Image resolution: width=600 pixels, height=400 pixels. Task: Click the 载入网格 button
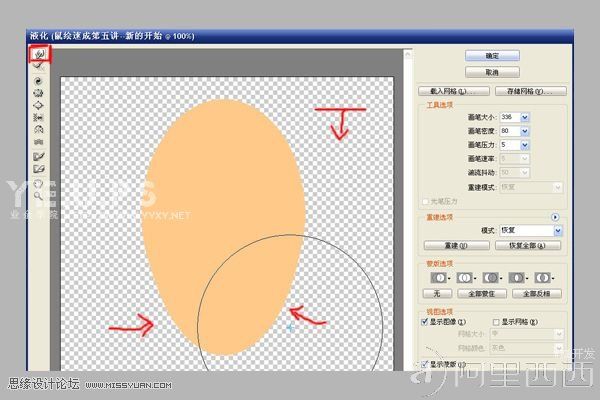point(454,91)
